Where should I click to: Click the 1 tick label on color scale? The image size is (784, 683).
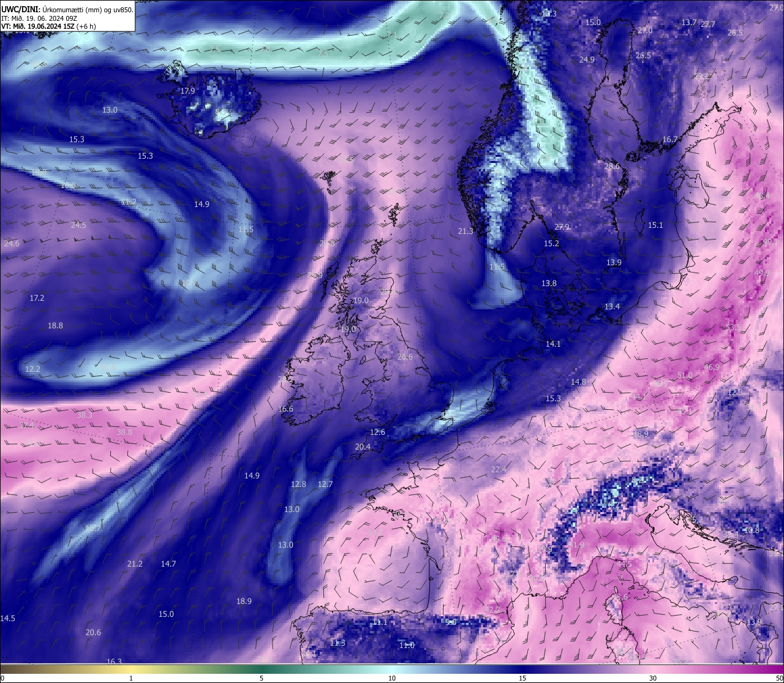131,678
